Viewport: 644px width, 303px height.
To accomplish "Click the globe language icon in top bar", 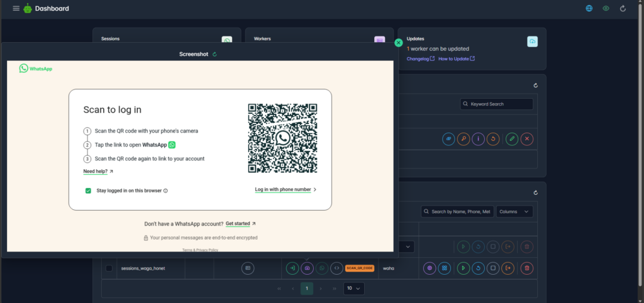I will [589, 8].
